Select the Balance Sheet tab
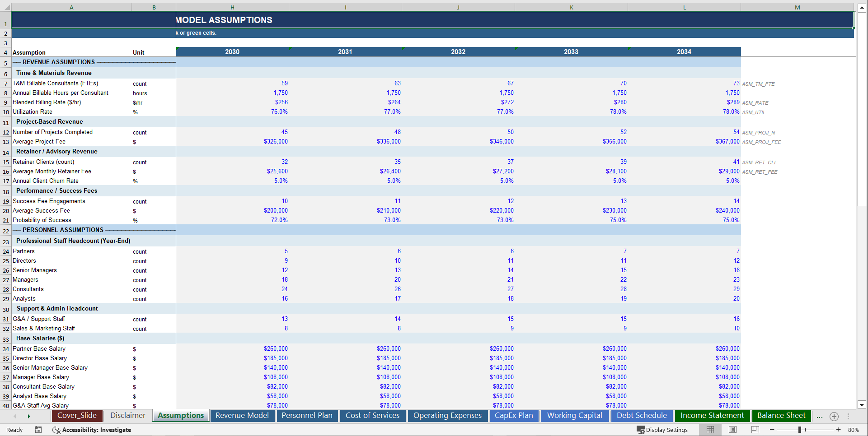 [781, 416]
